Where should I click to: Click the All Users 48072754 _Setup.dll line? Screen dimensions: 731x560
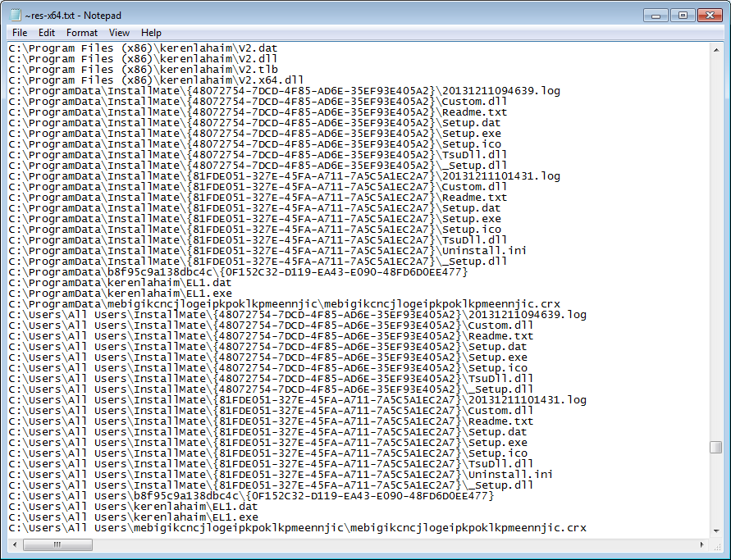tap(271, 389)
